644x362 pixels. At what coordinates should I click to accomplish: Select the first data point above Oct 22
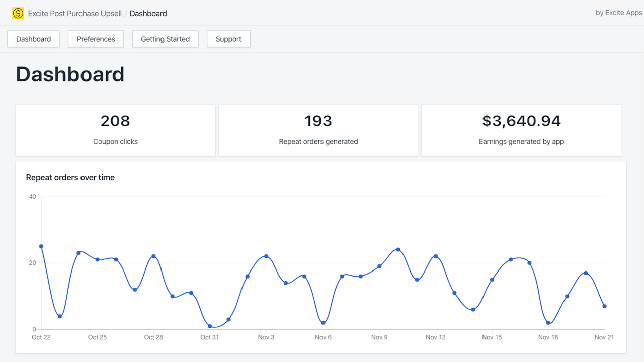41,247
